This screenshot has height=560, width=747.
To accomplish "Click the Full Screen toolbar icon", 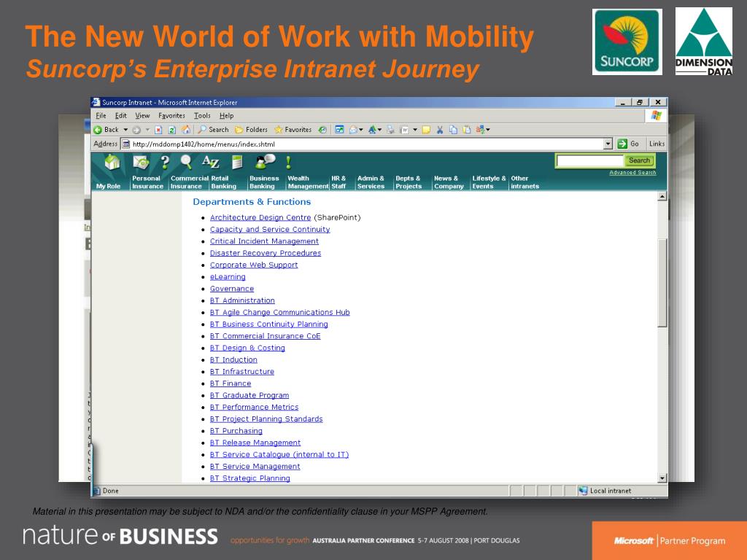I will 339,130.
